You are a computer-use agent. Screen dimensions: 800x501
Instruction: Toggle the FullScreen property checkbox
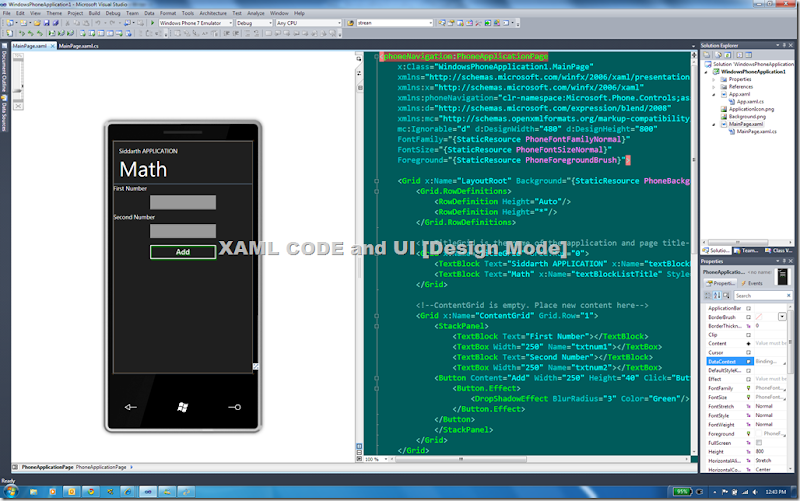[759, 441]
